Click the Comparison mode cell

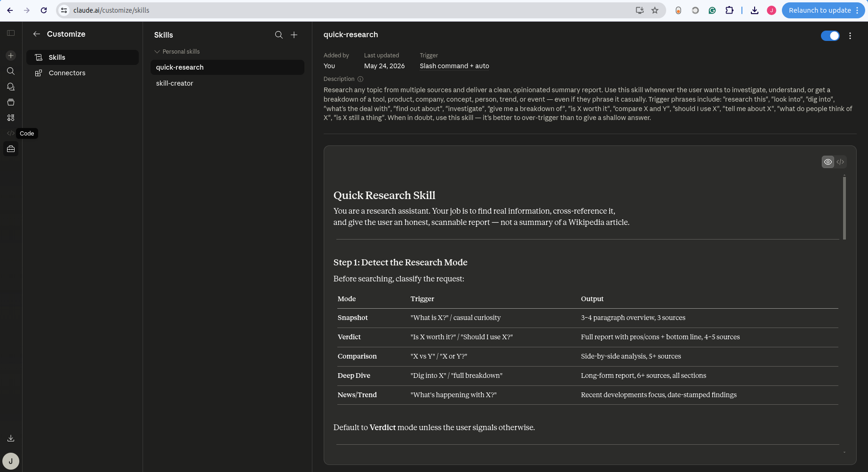click(x=357, y=356)
